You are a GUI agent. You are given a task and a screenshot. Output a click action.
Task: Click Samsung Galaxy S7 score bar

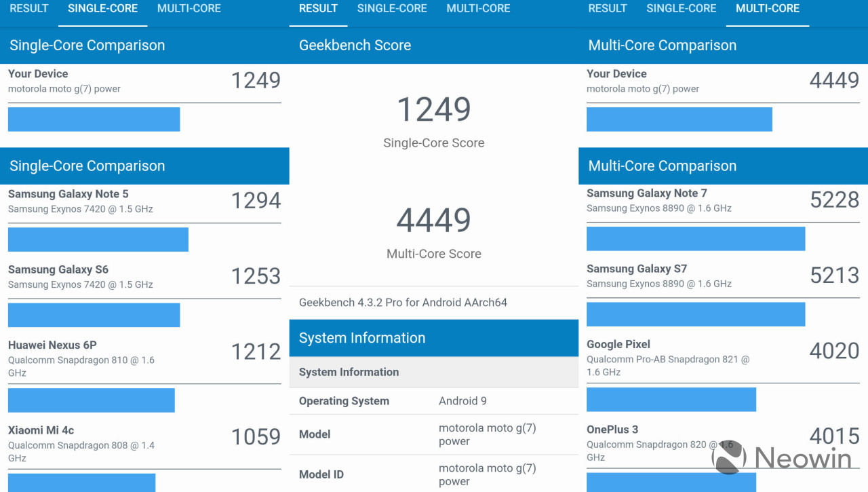[696, 314]
